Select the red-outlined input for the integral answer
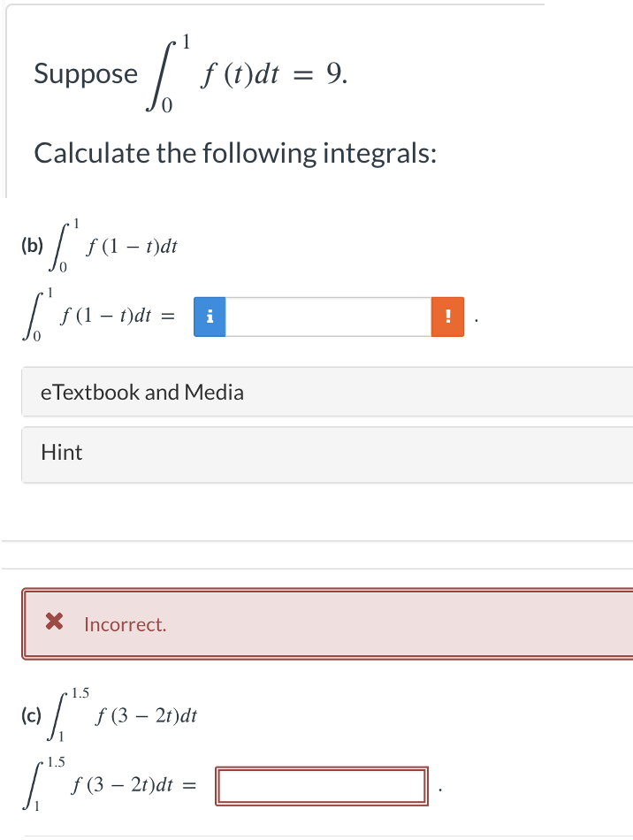Image resolution: width=633 pixels, height=840 pixels. (322, 784)
